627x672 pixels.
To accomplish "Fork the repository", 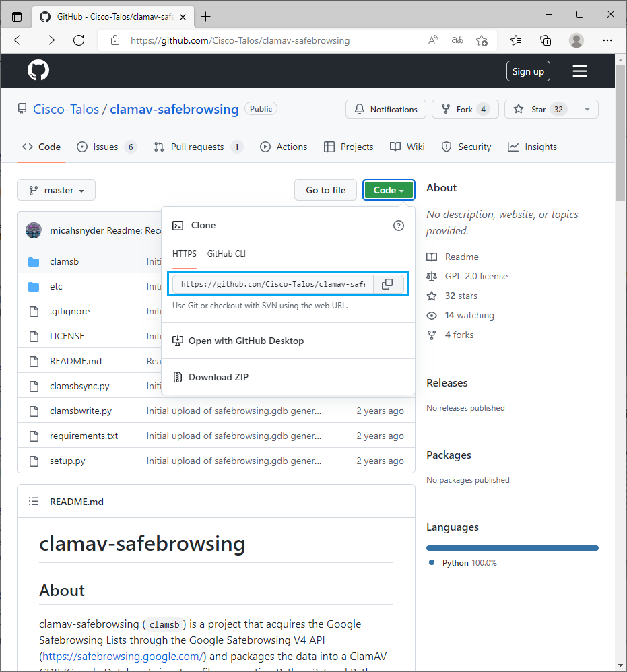I will click(465, 109).
